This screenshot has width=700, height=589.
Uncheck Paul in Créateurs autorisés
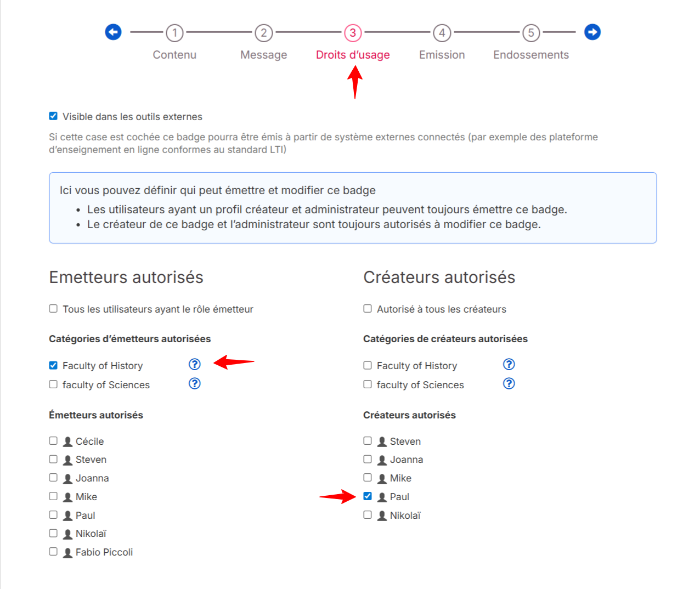point(368,496)
